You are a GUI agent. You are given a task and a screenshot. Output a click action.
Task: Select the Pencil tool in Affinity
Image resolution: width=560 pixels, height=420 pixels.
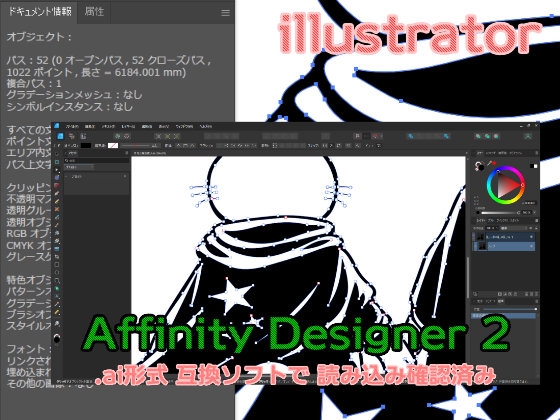point(57,201)
